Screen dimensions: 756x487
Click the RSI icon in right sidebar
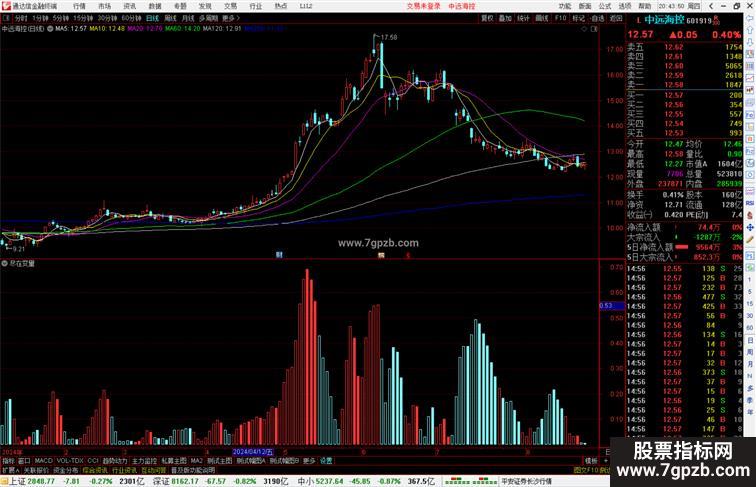[x=750, y=203]
